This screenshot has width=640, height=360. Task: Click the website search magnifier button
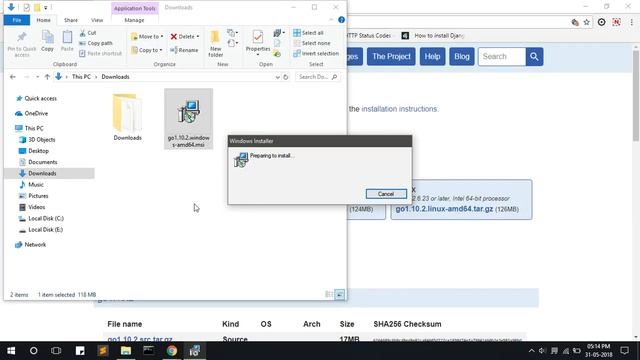pos(534,57)
